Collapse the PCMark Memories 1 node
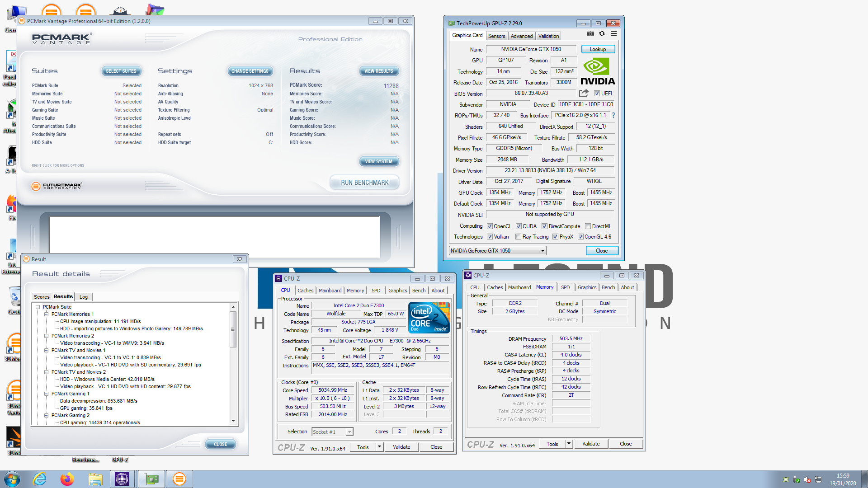Image resolution: width=868 pixels, height=488 pixels. (x=46, y=314)
